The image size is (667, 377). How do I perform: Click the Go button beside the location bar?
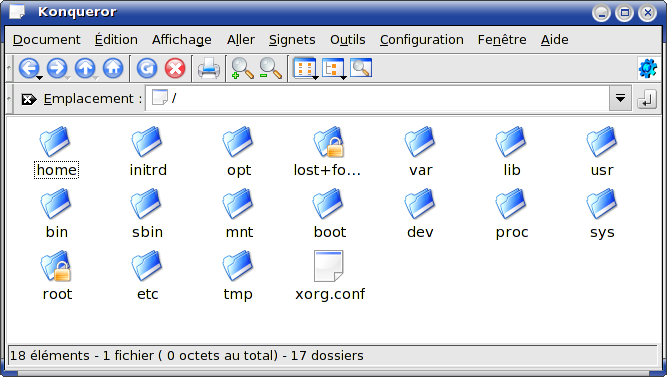pyautogui.click(x=647, y=99)
